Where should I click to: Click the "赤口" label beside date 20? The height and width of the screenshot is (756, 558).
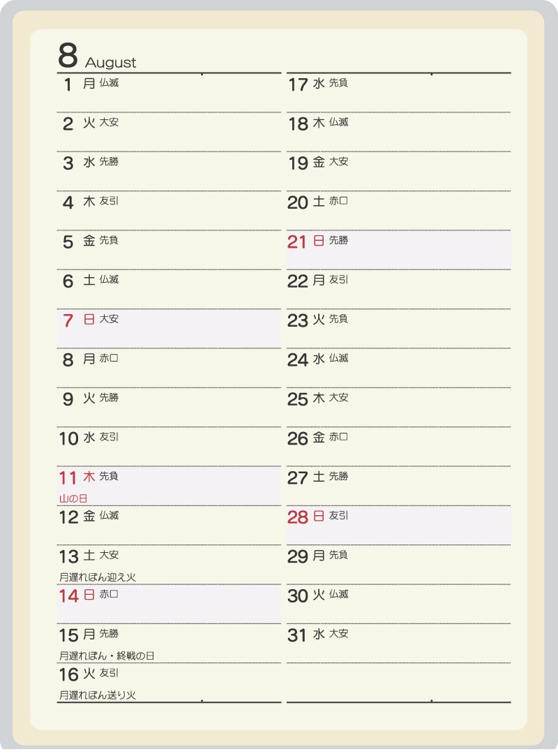[338, 201]
